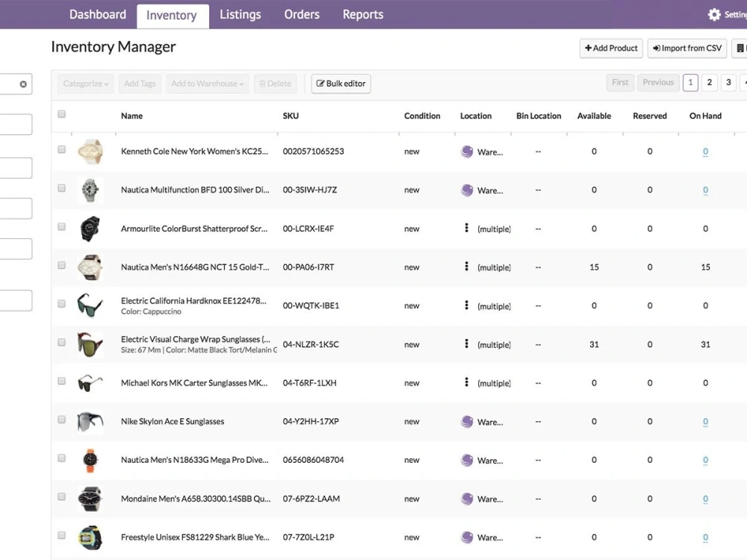Clear the filter field with the x icon
This screenshot has height=560, width=747.
point(23,84)
